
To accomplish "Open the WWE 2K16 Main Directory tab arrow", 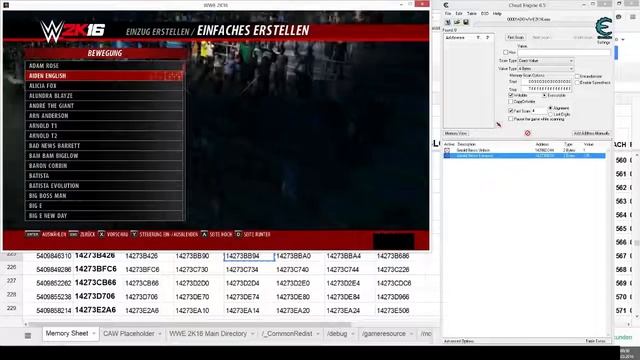I will 252,334.
